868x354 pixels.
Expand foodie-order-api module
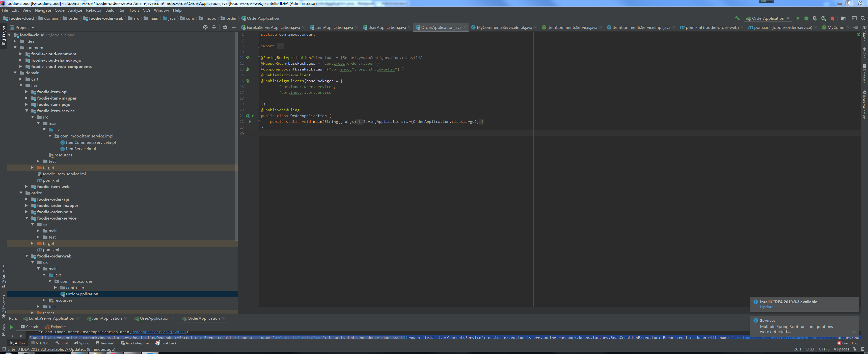[x=26, y=199]
